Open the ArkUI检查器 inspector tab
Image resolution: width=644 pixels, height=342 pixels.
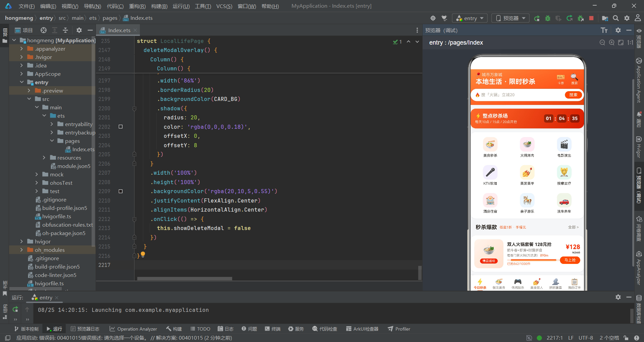(362, 329)
